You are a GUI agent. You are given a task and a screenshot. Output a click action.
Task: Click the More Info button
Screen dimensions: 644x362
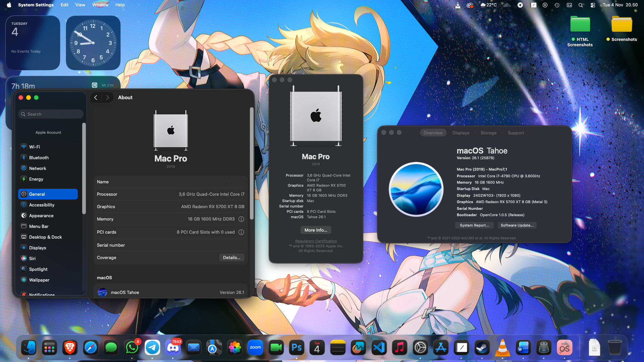pyautogui.click(x=316, y=230)
